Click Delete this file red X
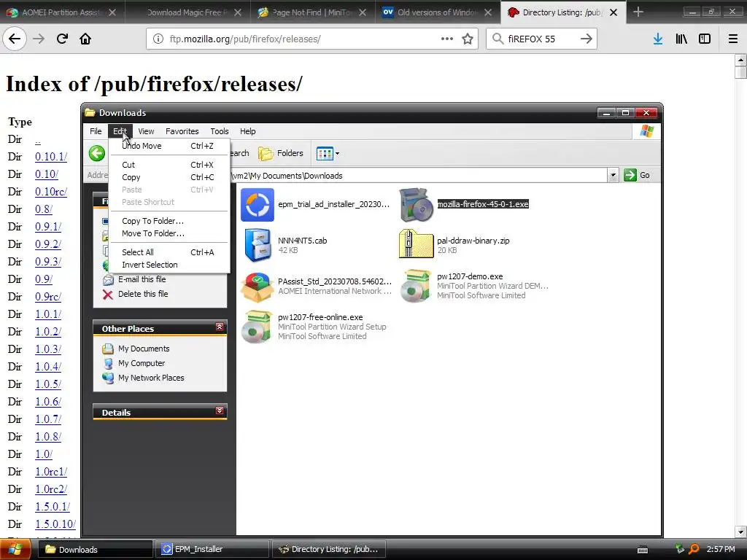 pyautogui.click(x=108, y=295)
